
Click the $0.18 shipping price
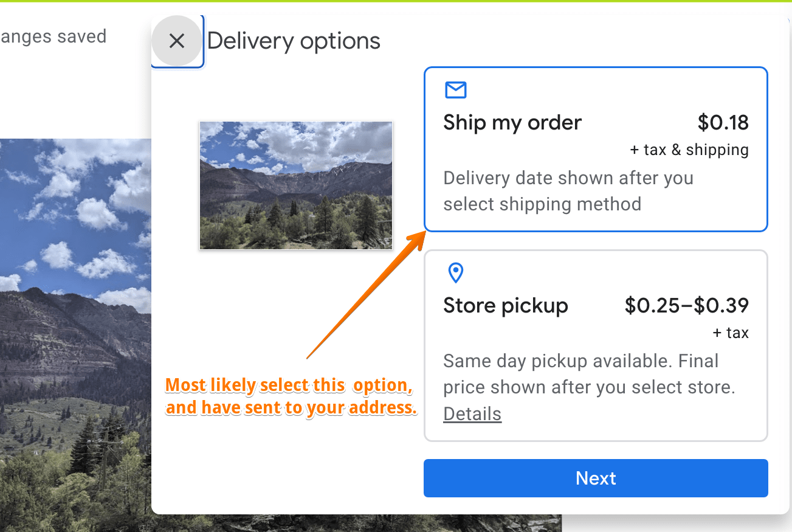(x=723, y=123)
